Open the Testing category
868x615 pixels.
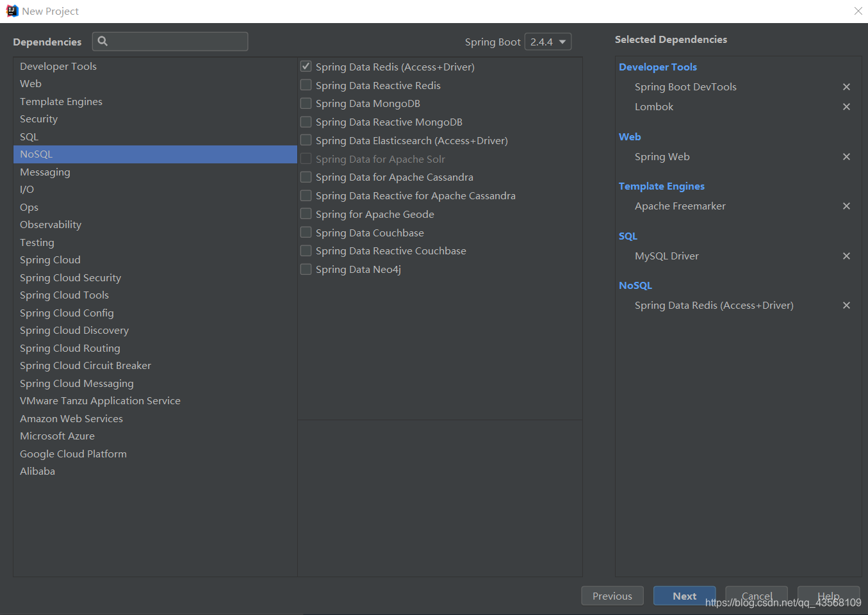(x=155, y=242)
